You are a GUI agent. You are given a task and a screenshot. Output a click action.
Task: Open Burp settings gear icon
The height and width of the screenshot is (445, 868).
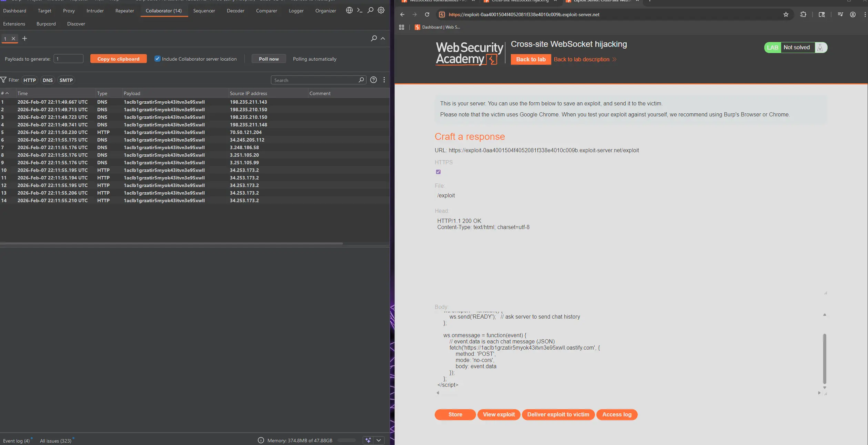click(381, 10)
